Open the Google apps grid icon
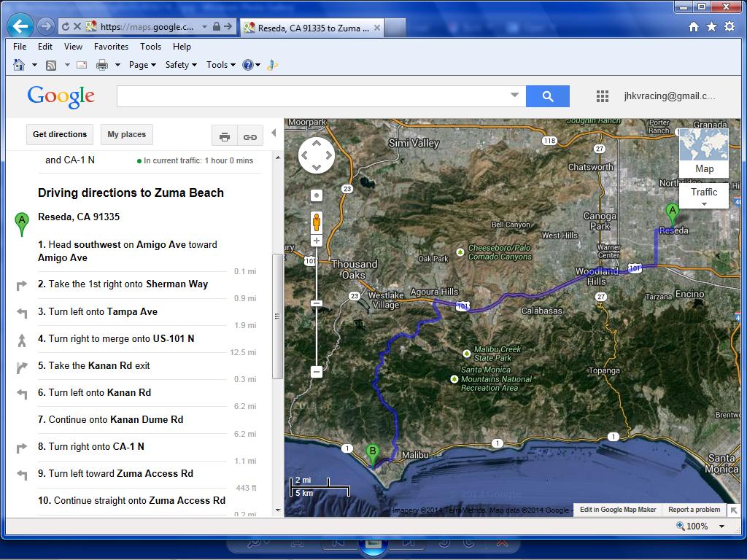The image size is (747, 560). [602, 96]
